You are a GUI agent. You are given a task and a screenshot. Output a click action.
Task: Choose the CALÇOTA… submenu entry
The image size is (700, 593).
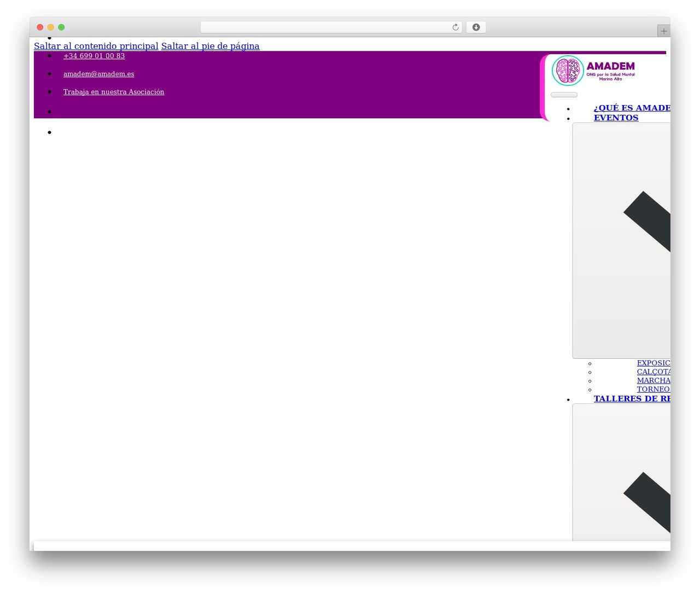click(654, 372)
